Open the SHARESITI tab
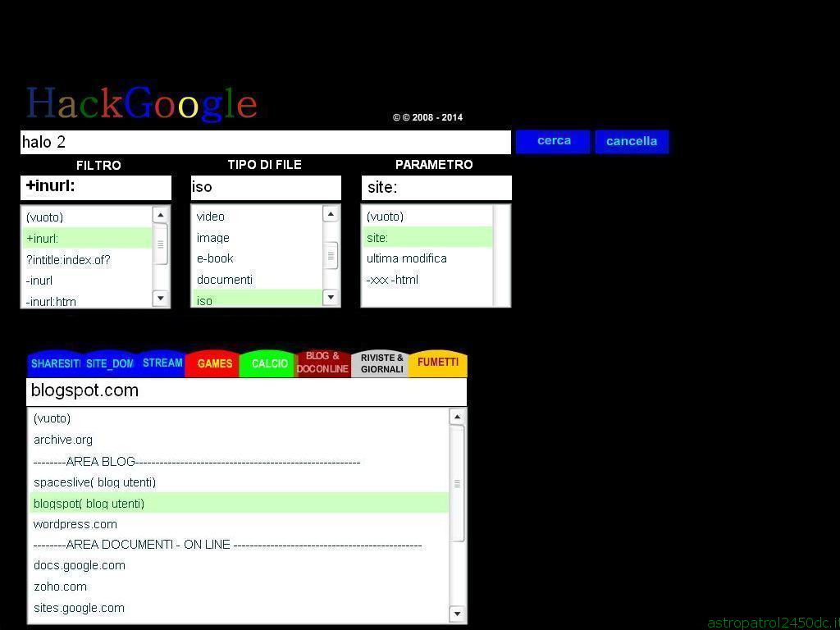840x630 pixels. tap(55, 363)
